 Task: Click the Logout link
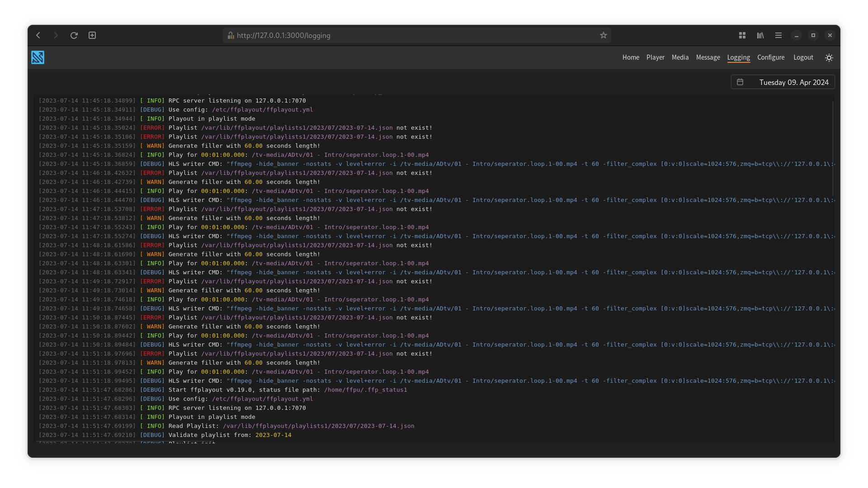point(803,57)
